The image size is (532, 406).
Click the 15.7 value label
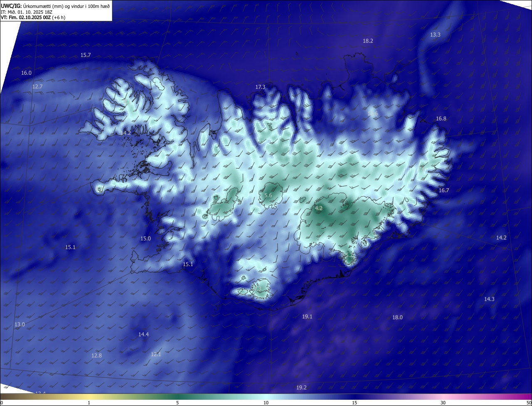point(86,55)
